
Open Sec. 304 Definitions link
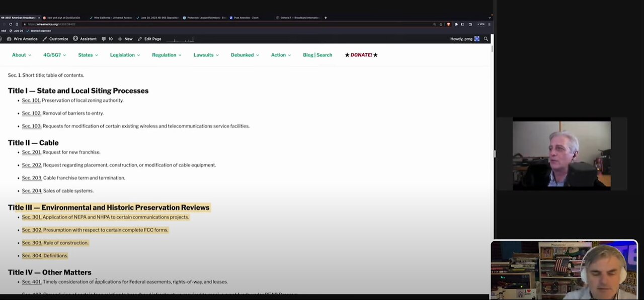coord(32,256)
